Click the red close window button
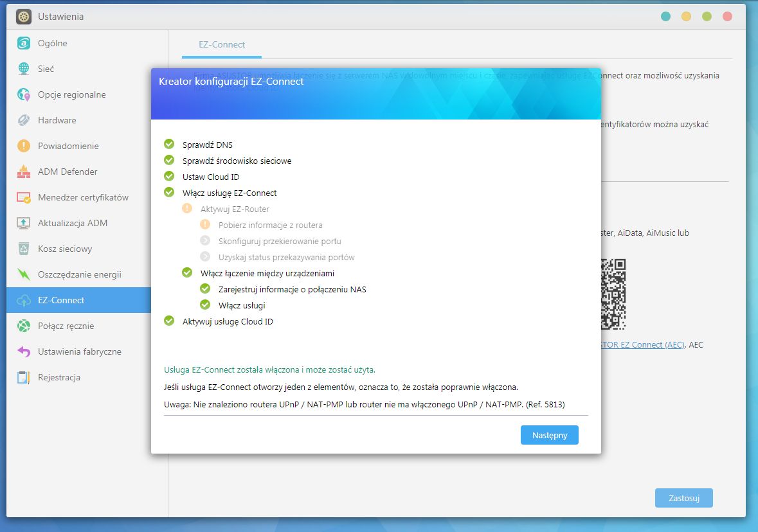The width and height of the screenshot is (758, 532). coord(727,17)
